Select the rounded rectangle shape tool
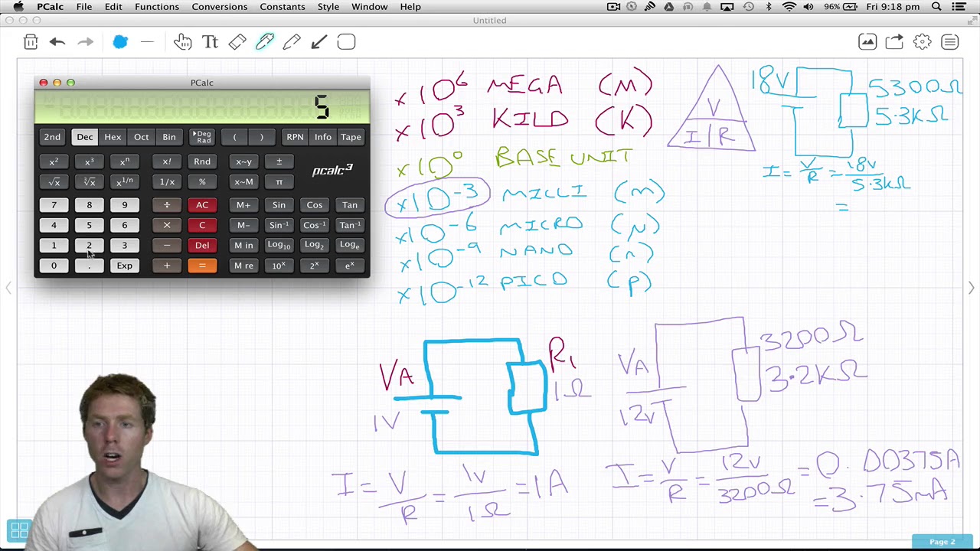Viewport: 980px width, 551px height. tap(346, 42)
